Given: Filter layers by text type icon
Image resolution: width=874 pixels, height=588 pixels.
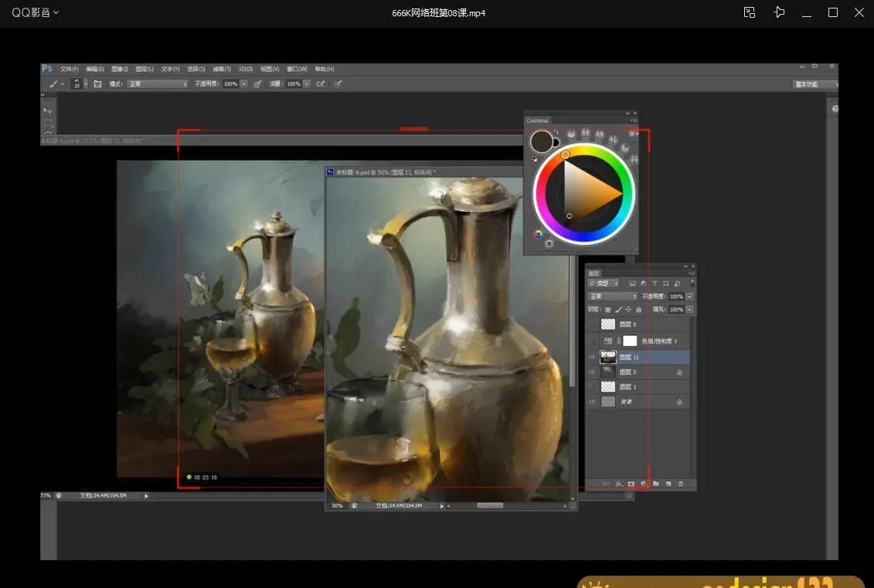Looking at the screenshot, I should coord(655,284).
